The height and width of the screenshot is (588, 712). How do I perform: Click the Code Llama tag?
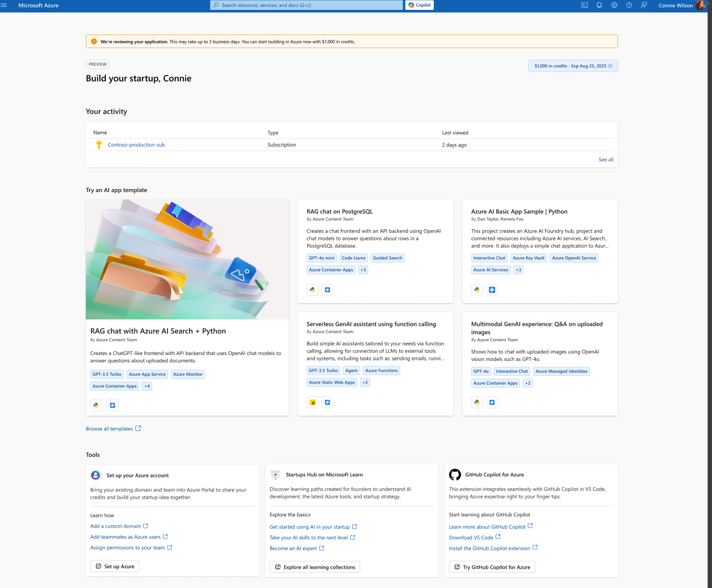coord(354,258)
